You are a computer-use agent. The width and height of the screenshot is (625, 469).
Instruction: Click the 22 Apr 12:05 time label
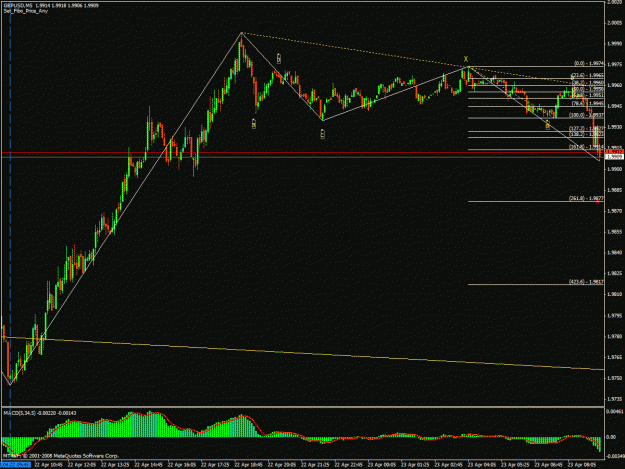[82, 465]
